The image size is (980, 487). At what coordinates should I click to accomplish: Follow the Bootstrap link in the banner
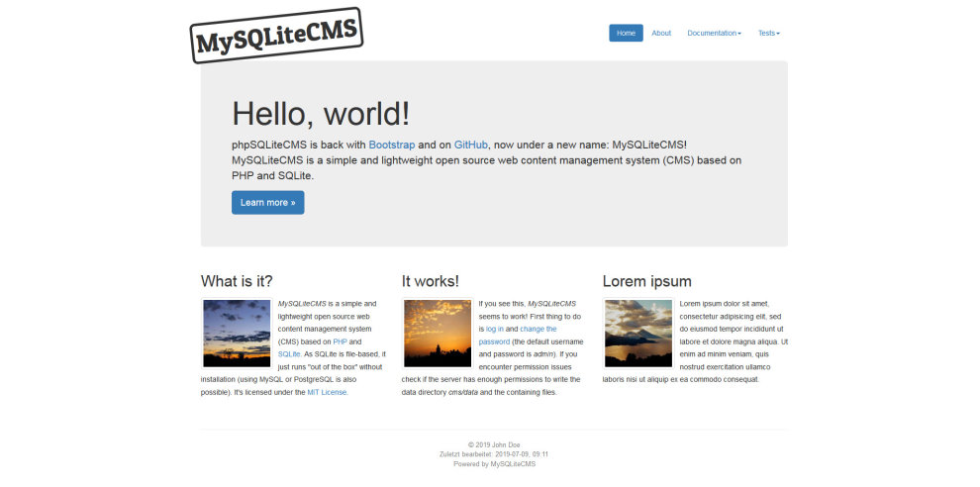390,145
